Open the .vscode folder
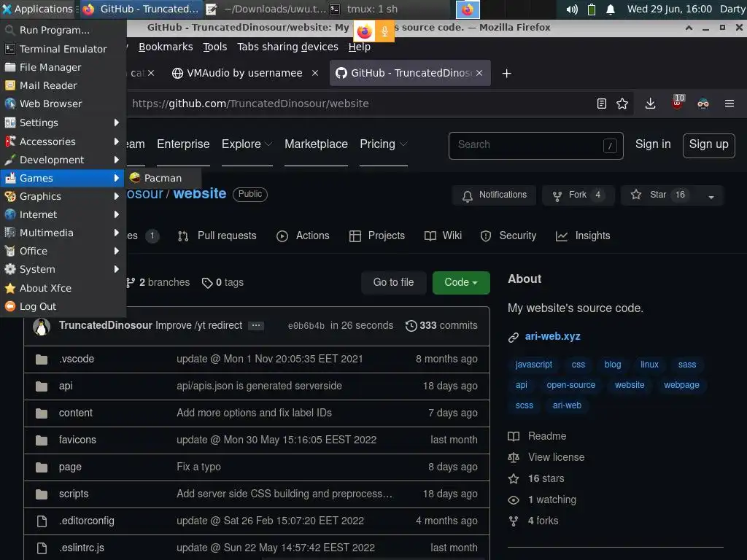Viewport: 747px width, 560px height. [76, 359]
